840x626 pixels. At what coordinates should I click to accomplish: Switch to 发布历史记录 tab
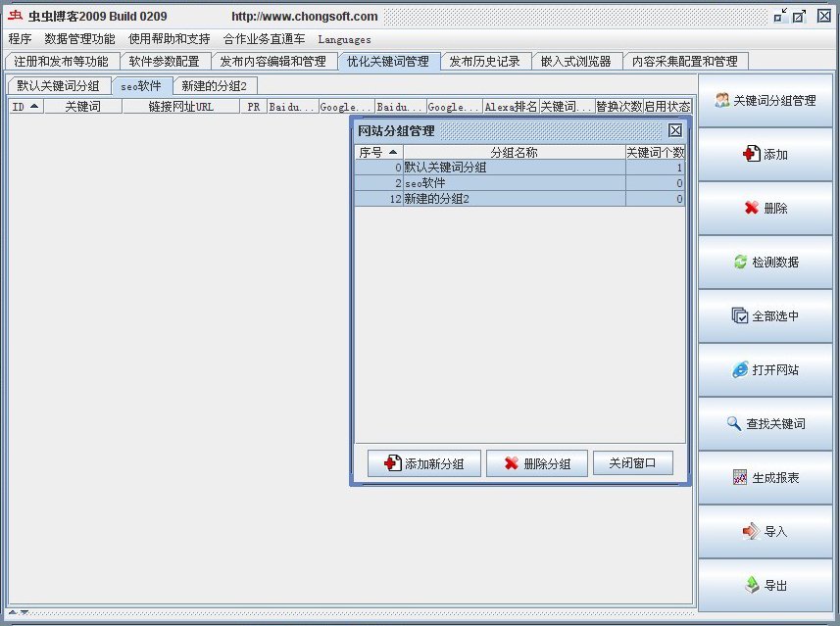click(x=485, y=62)
